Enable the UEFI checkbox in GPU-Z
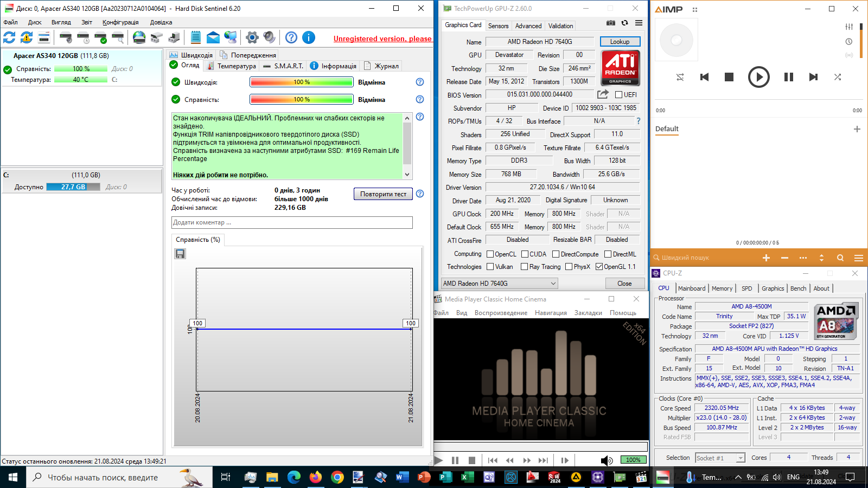 (x=618, y=95)
